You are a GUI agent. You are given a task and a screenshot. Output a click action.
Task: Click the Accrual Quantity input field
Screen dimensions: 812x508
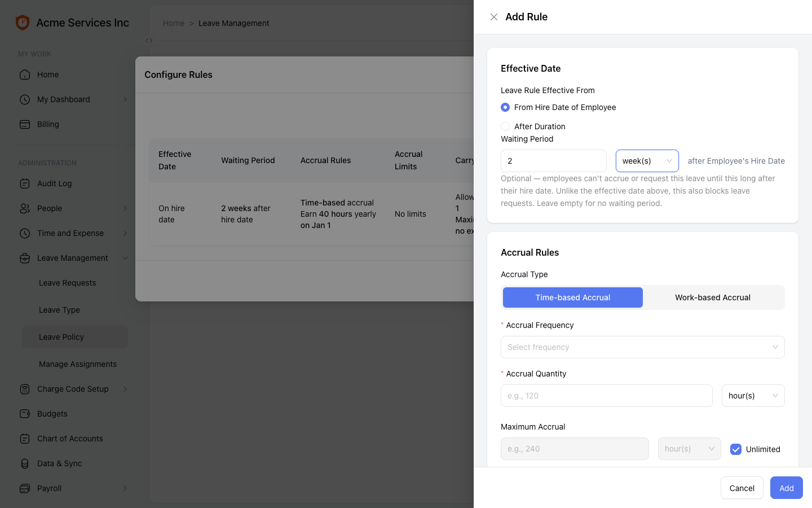607,396
